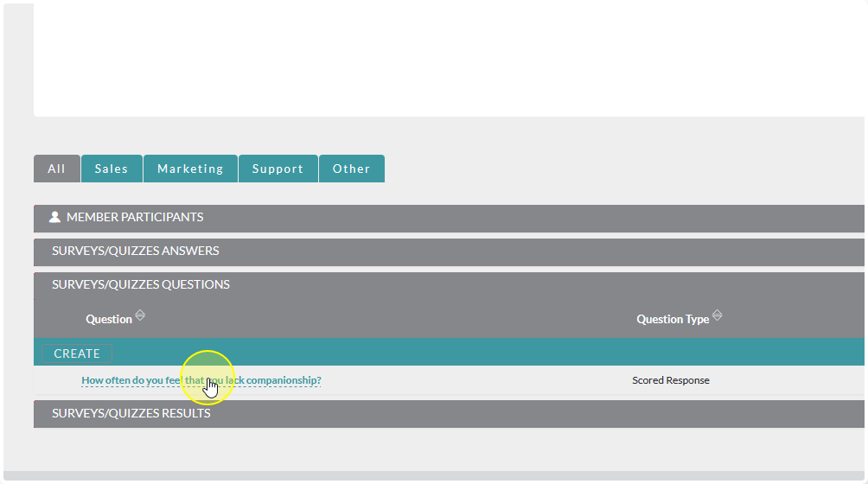Go to the Support tab
Image resolution: width=868 pixels, height=484 pixels.
click(x=278, y=169)
